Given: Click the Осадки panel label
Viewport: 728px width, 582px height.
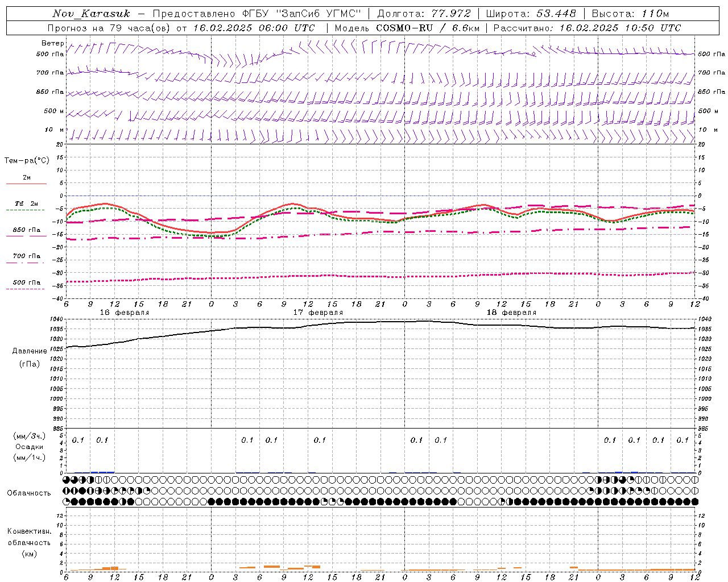Looking at the screenshot, I should pyautogui.click(x=30, y=447).
